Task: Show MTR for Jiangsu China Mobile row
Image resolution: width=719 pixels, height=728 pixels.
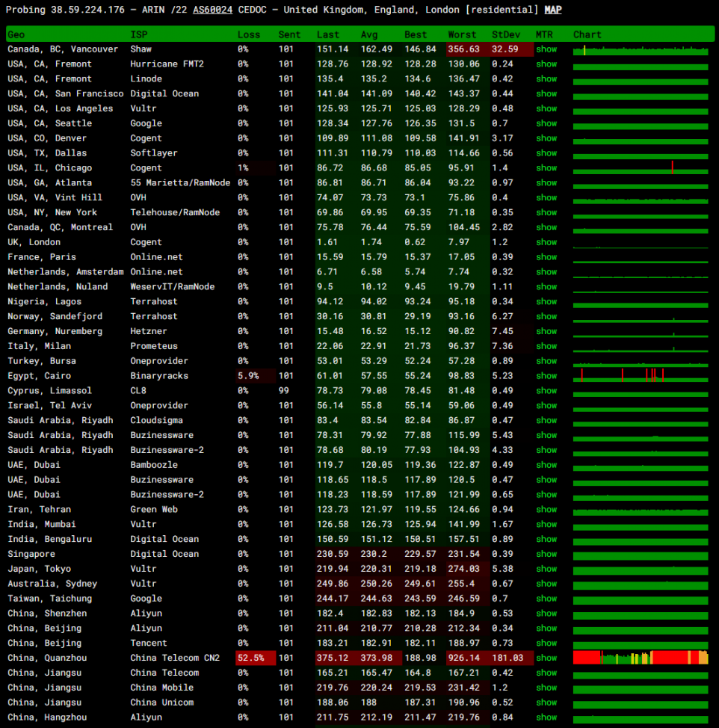Action: 546,688
